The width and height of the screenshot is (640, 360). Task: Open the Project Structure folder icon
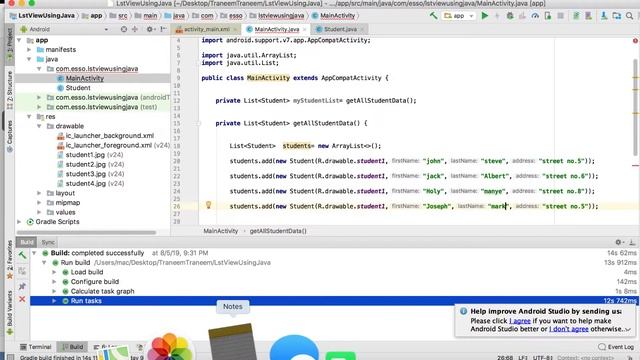coord(617,16)
